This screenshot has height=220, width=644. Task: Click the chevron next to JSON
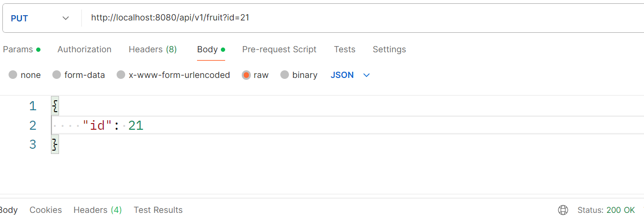coord(367,75)
